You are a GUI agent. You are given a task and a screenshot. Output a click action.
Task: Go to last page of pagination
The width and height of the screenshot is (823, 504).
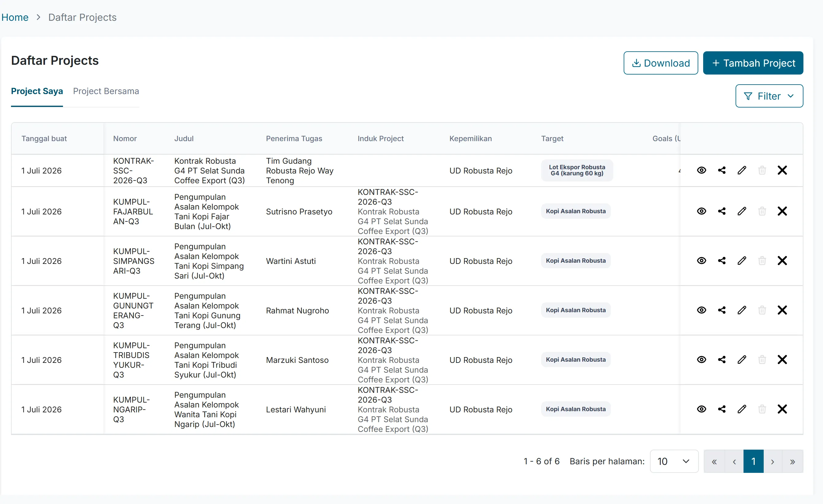click(x=792, y=461)
